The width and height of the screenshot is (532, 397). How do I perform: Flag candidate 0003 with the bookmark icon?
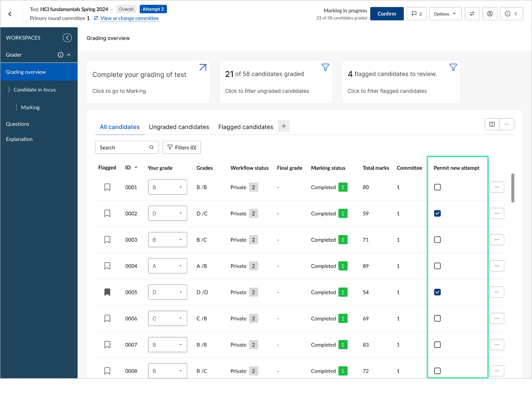coord(107,240)
